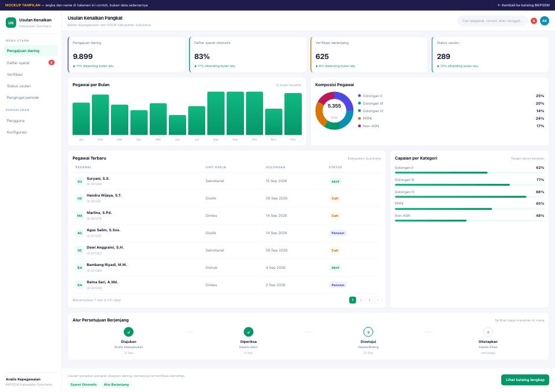Click the HE avatar for Hendra Wijaya

pyautogui.click(x=80, y=198)
